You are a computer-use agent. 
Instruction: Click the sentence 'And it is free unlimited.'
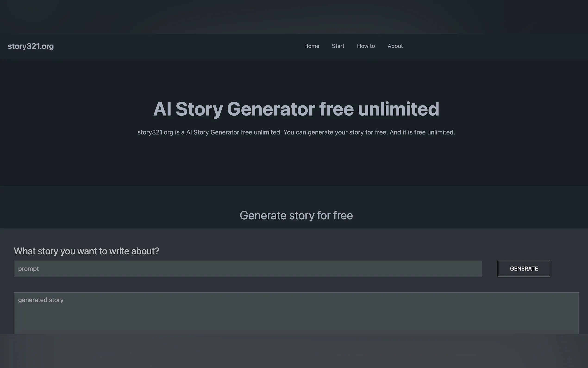[x=422, y=132]
